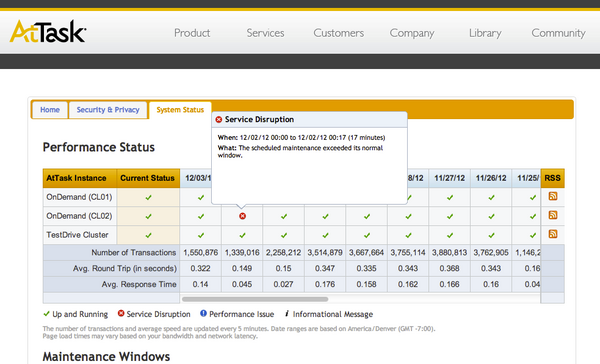
Task: Click round trip value 0.322
Action: 201,269
